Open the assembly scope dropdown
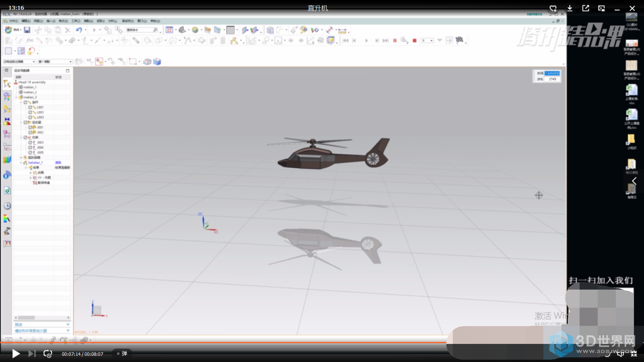 tap(55, 62)
